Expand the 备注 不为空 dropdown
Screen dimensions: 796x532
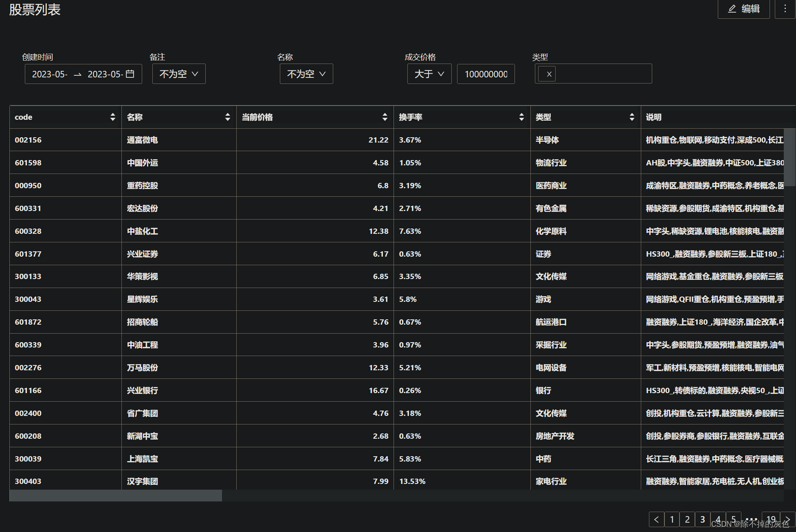point(179,74)
